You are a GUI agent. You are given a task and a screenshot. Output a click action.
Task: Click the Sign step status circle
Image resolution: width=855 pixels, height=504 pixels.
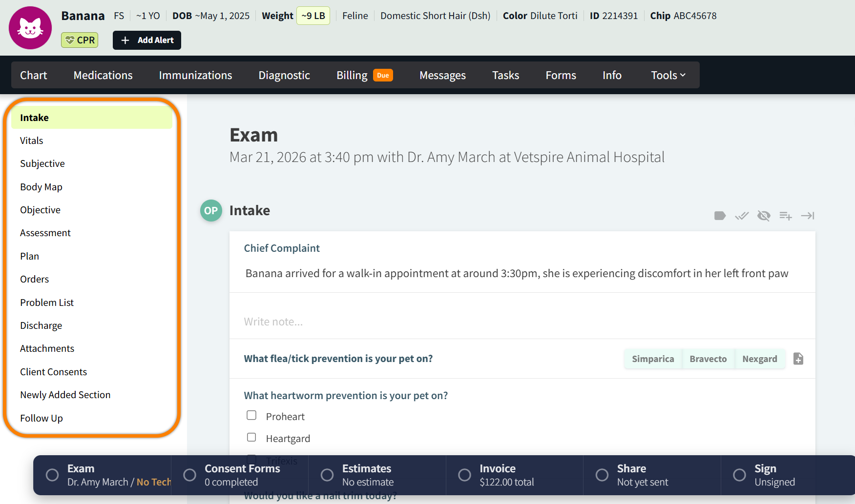click(x=739, y=475)
